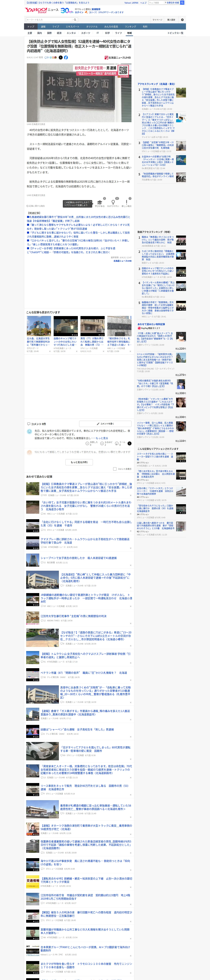Select the スポーツ category

tap(86, 33)
